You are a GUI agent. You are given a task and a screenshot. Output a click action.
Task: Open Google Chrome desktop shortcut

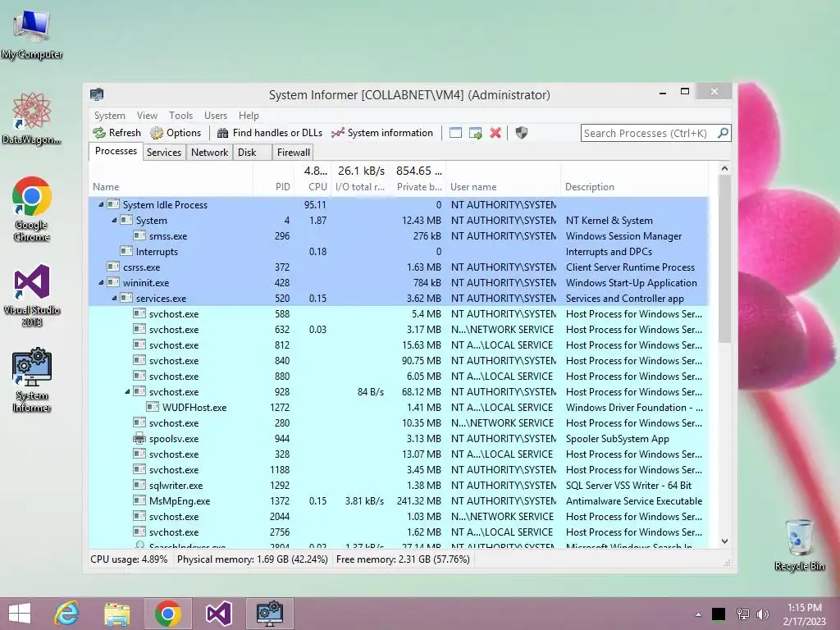32,209
